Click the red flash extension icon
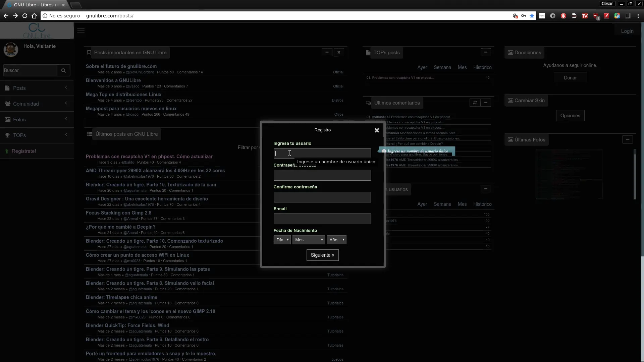 [606, 16]
